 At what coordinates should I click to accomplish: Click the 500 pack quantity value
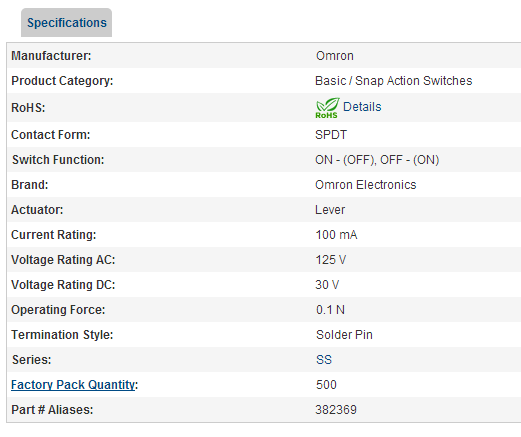click(326, 385)
